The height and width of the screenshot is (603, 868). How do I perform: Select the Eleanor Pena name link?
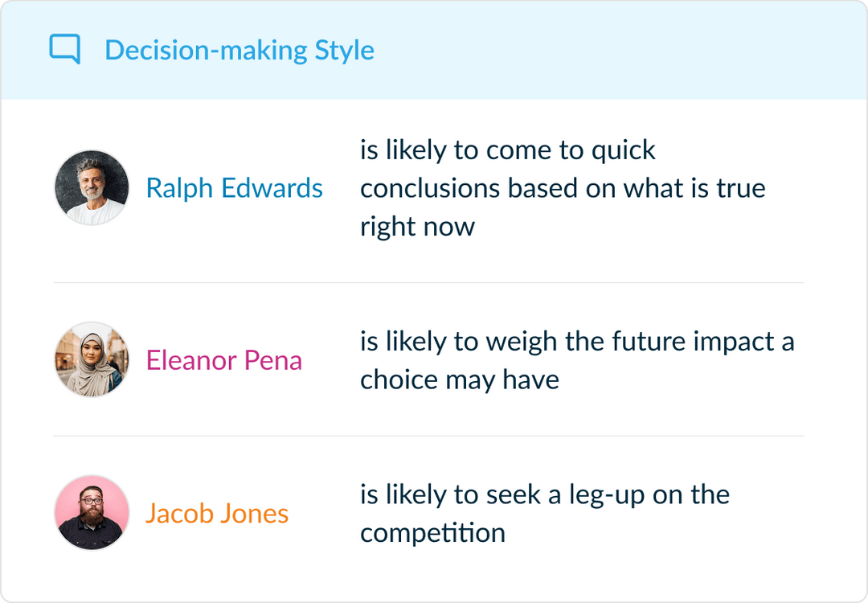(x=224, y=360)
